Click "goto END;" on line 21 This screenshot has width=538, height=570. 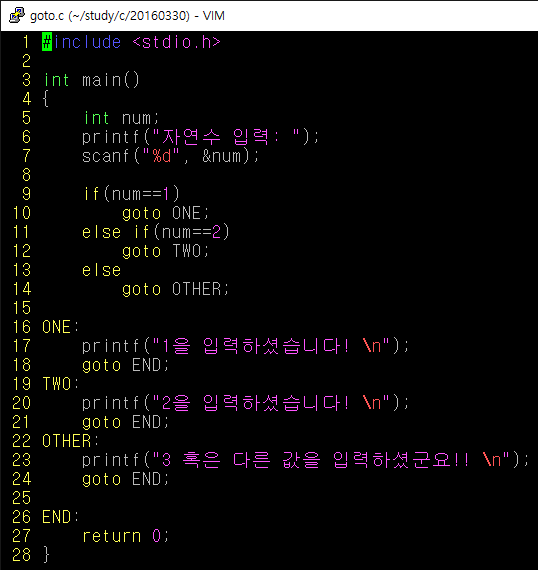point(125,422)
